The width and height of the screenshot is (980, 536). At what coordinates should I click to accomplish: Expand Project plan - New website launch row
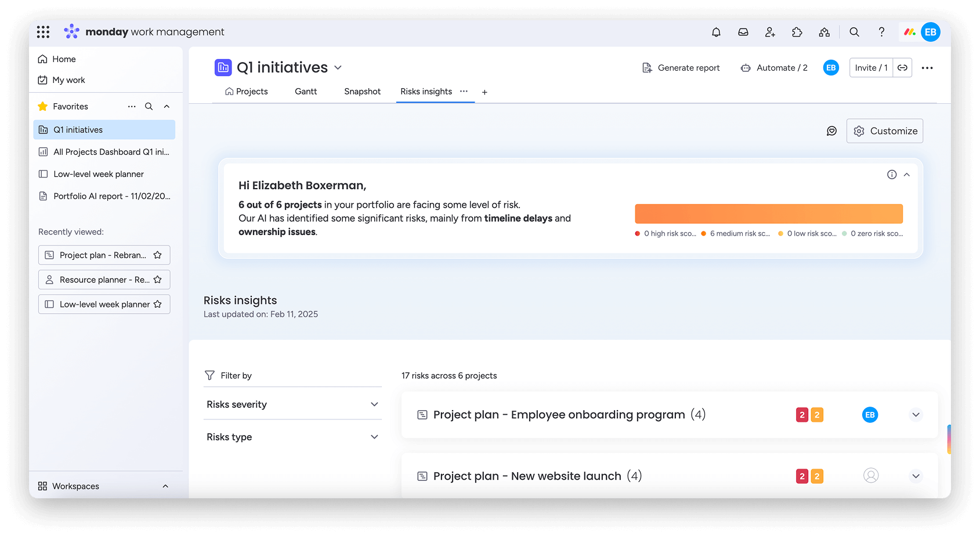[916, 476]
